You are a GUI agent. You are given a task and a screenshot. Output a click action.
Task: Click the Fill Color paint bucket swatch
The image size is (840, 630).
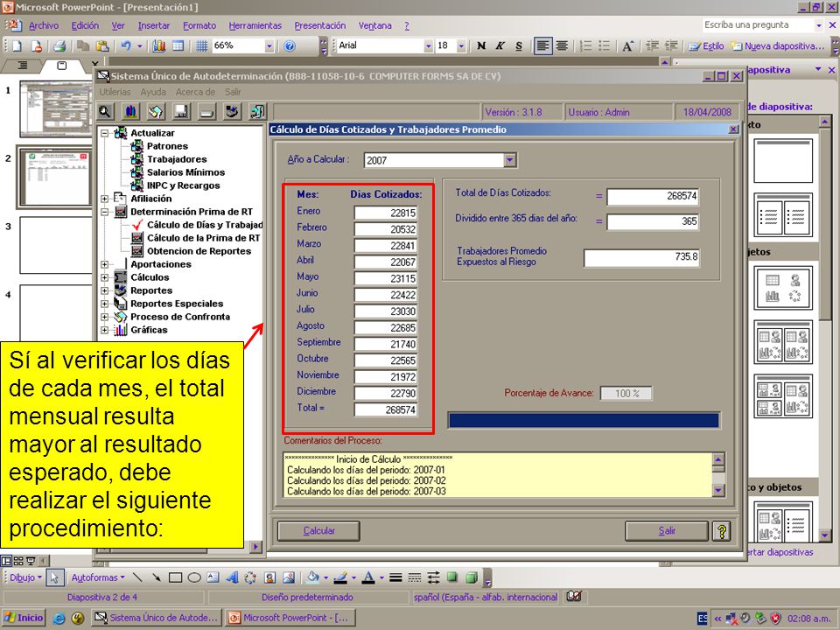(313, 577)
